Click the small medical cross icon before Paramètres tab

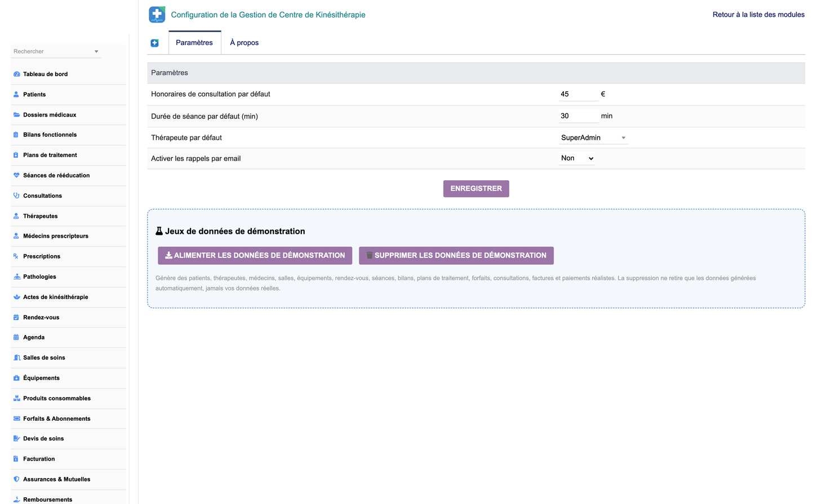pos(155,43)
